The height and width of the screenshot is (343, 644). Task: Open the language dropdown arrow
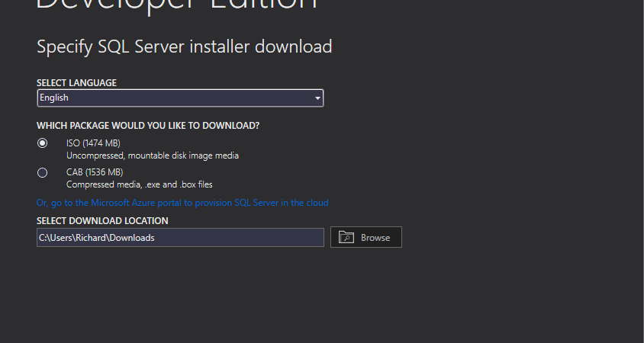point(317,98)
